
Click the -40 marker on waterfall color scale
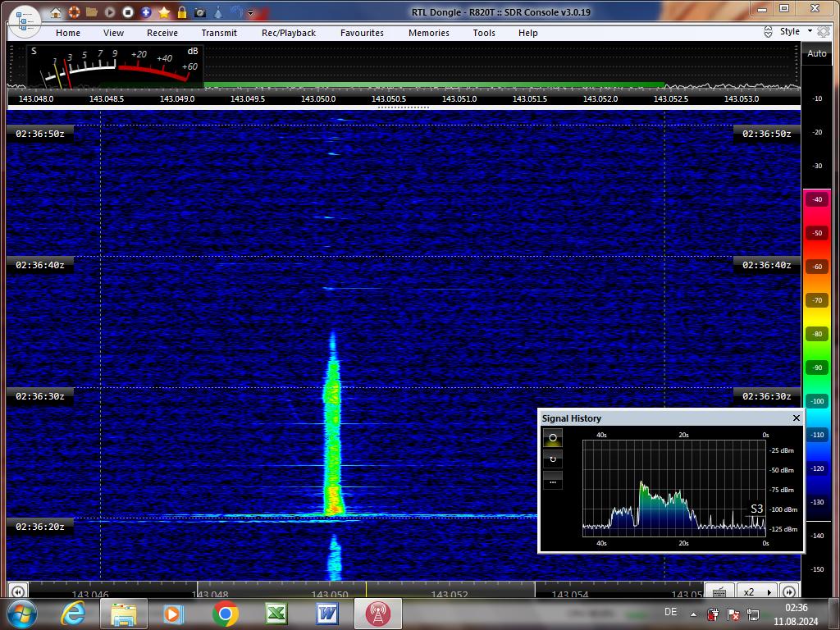(816, 199)
